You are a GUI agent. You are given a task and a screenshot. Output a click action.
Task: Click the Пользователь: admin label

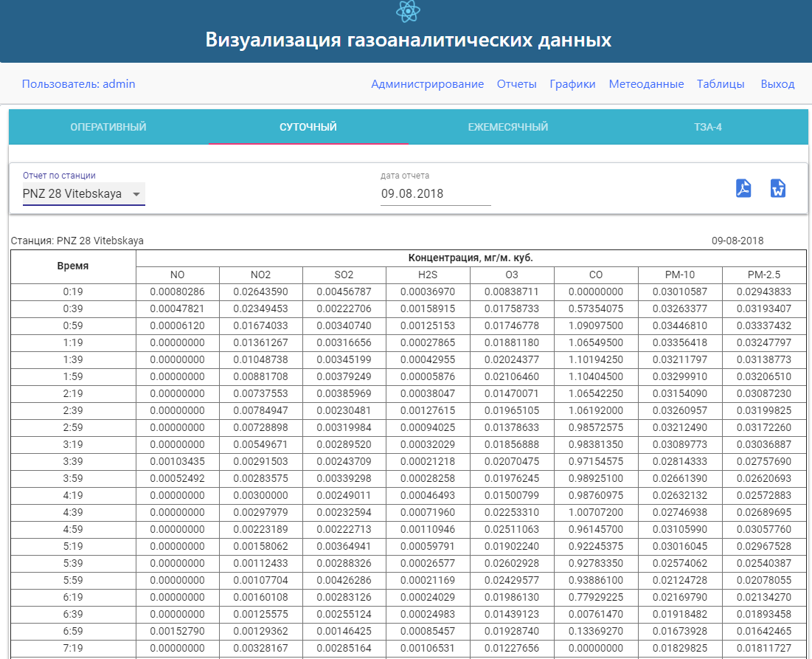coord(78,84)
